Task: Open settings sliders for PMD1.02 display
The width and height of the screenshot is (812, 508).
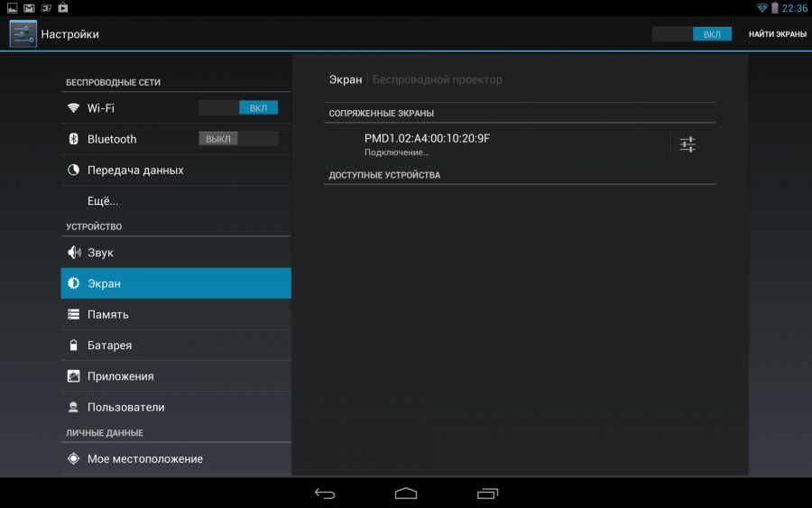Action: click(x=687, y=143)
